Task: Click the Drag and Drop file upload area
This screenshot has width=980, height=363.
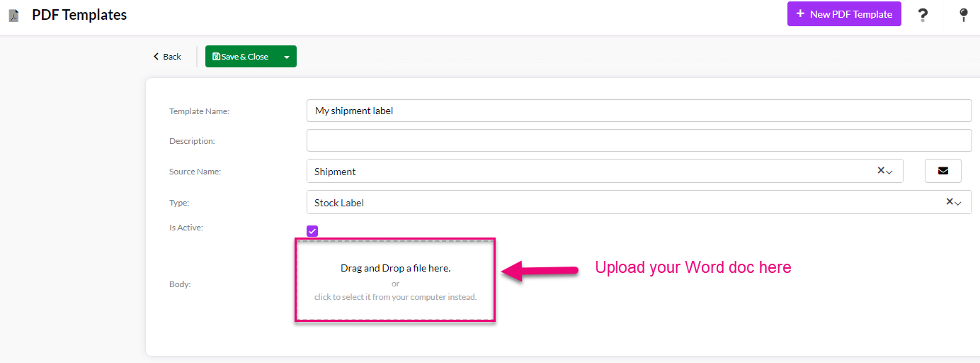Action: tap(395, 281)
